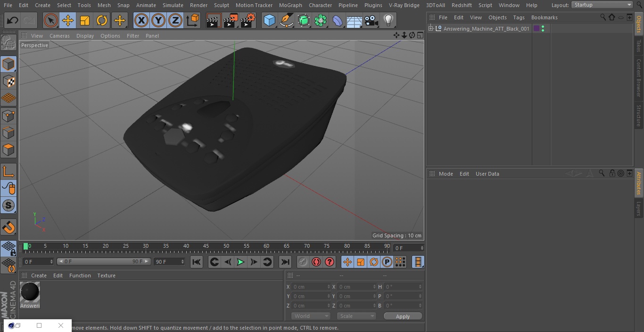Click timeline frame marker 45
The height and width of the screenshot is (332, 644).
tap(206, 246)
